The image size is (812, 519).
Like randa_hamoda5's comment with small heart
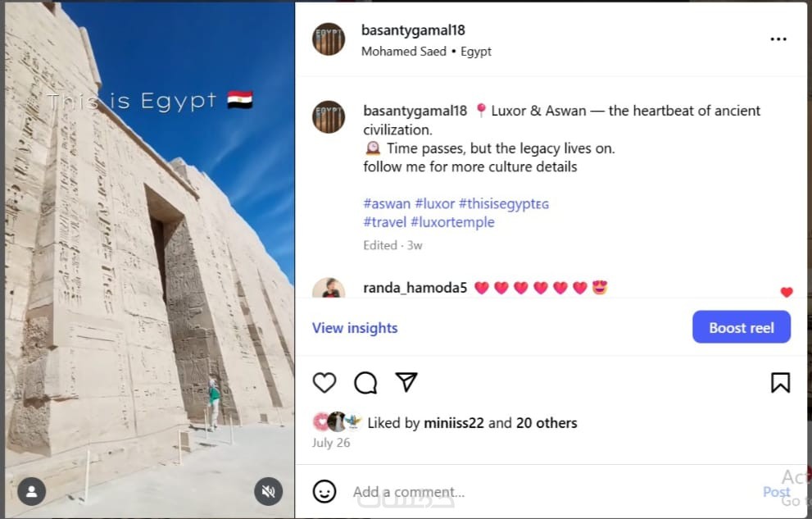tap(787, 292)
